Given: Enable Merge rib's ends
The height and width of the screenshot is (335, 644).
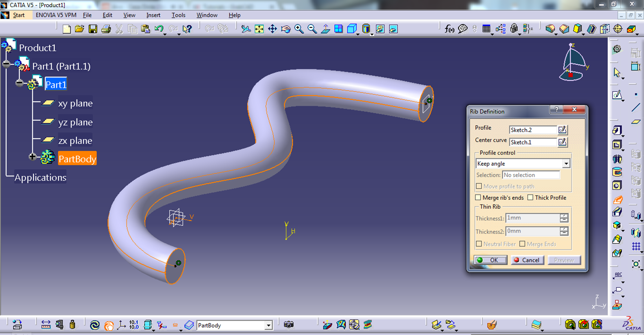Looking at the screenshot, I should (478, 197).
